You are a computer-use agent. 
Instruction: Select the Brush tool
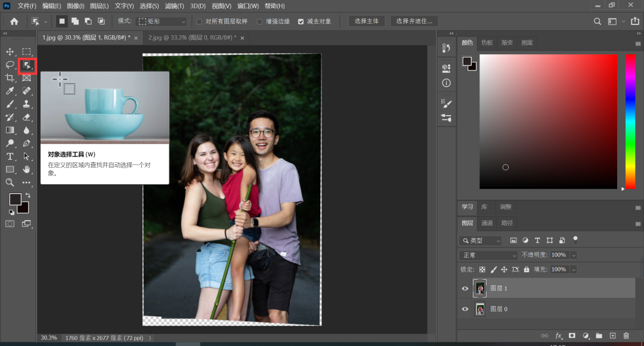[10, 104]
